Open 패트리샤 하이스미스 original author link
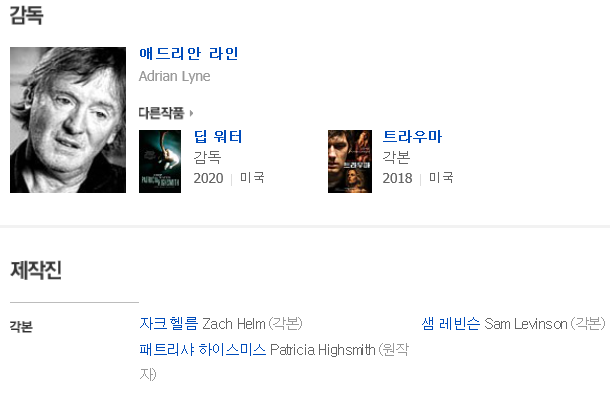Image resolution: width=610 pixels, height=396 pixels. click(x=203, y=350)
